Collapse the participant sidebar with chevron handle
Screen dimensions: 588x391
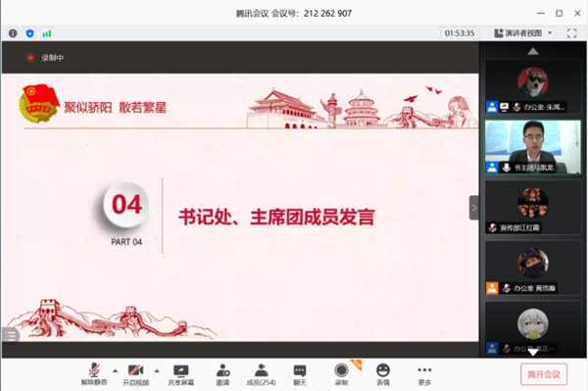(474, 208)
